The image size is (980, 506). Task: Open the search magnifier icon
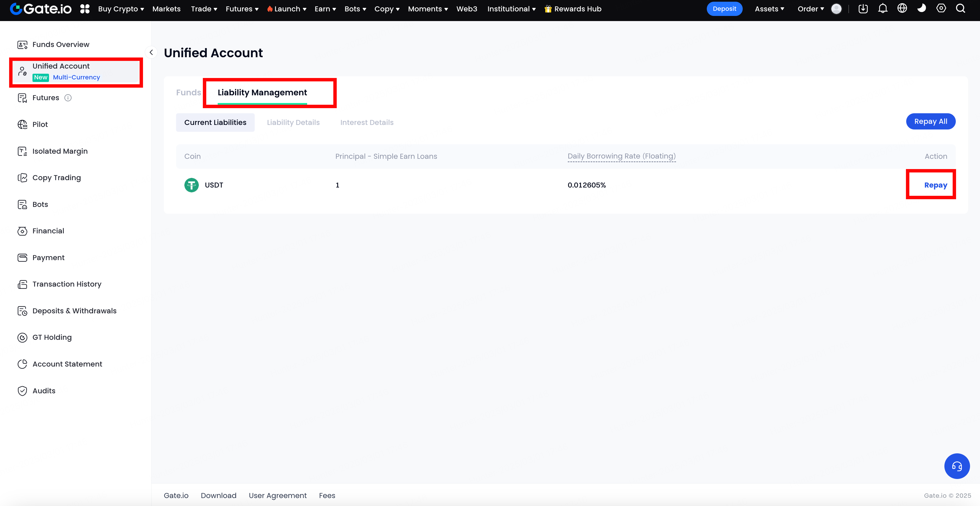pyautogui.click(x=961, y=8)
